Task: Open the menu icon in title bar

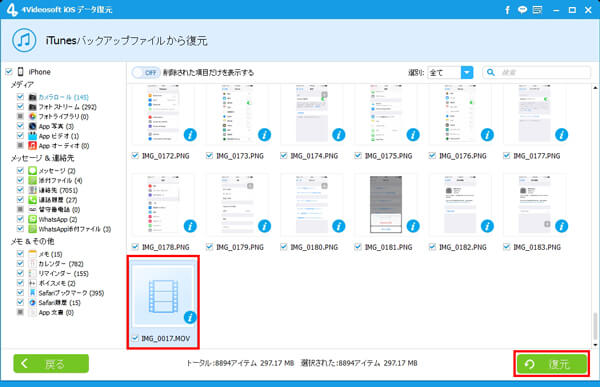Action: [538, 10]
